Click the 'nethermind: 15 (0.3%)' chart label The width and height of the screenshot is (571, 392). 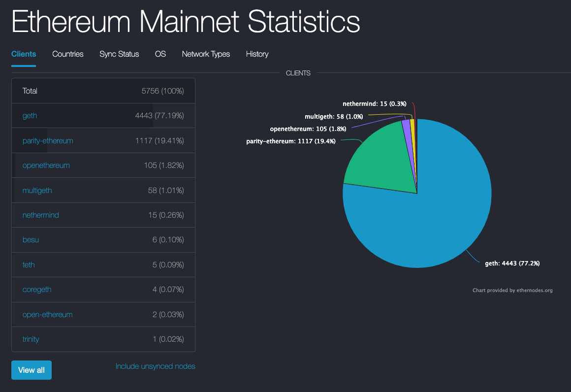375,104
